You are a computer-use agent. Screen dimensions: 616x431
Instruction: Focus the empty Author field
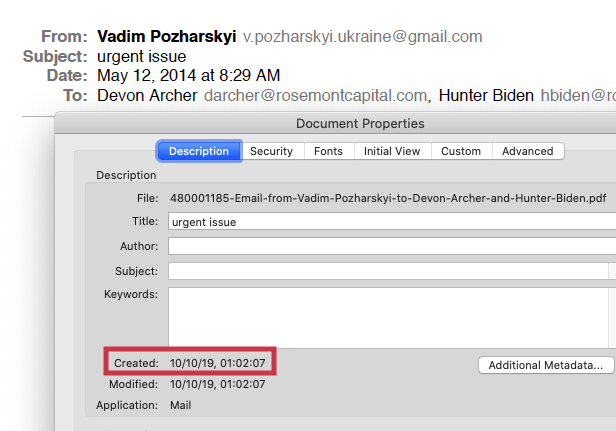click(390, 246)
